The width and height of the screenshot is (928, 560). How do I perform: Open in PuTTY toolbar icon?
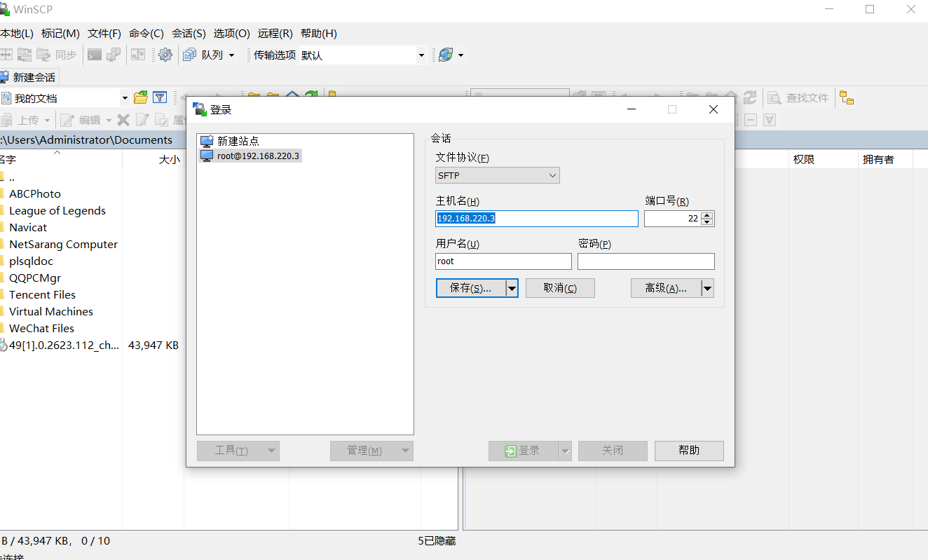pos(114,55)
